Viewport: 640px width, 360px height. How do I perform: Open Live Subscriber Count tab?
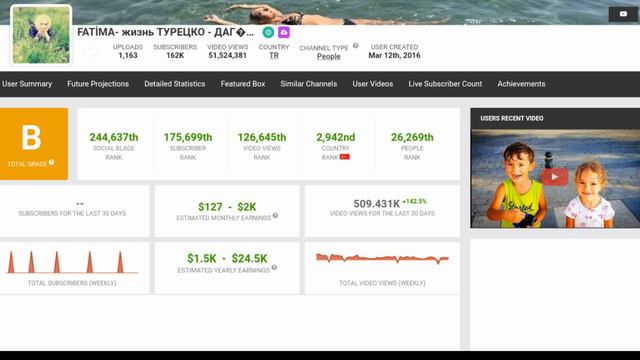click(x=445, y=84)
